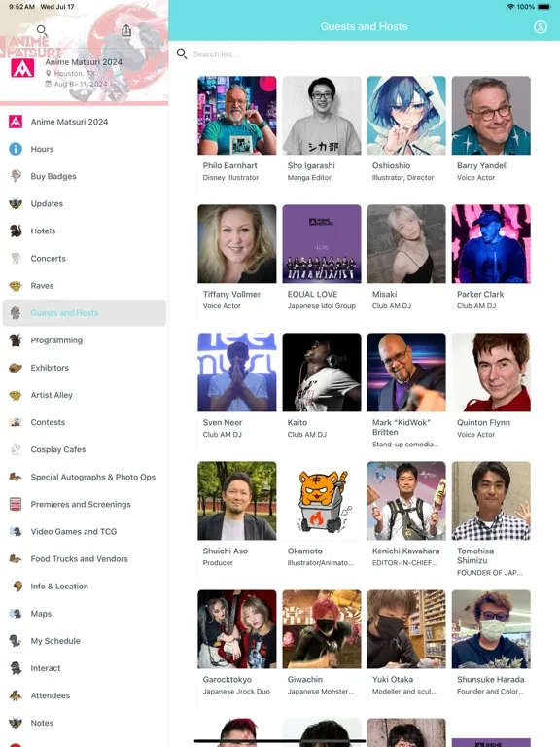Click the Hours info icon in the sidebar

point(16,149)
